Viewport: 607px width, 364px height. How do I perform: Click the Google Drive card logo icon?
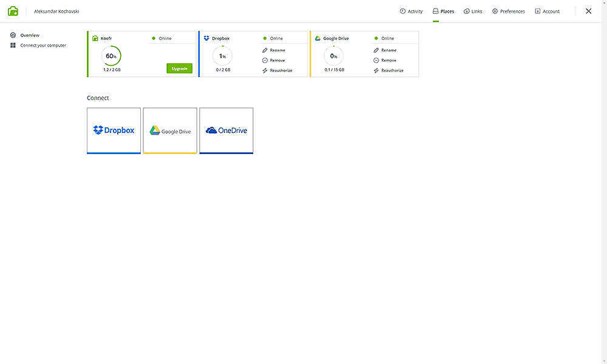pos(317,38)
